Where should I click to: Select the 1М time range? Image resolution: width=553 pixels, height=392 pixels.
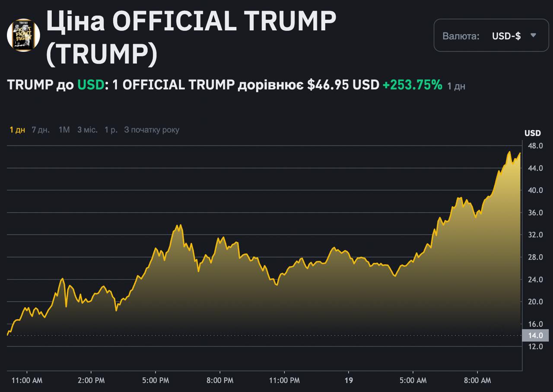pos(64,130)
